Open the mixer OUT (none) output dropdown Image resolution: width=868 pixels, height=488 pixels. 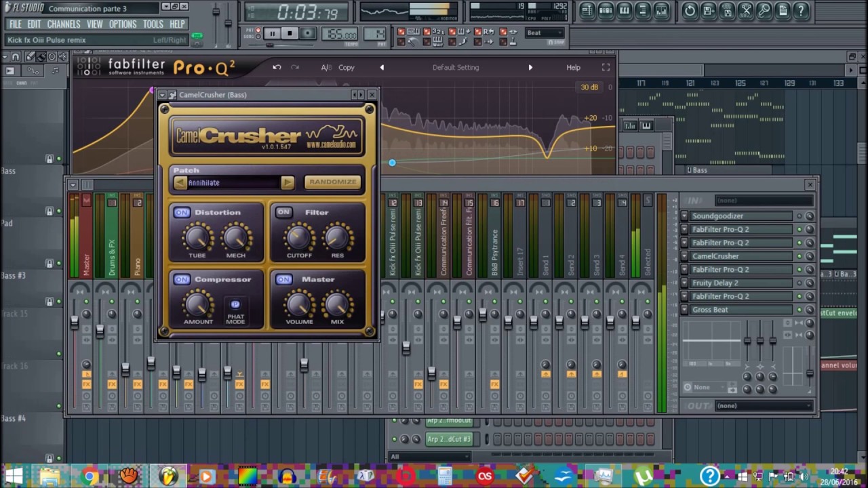pos(764,406)
